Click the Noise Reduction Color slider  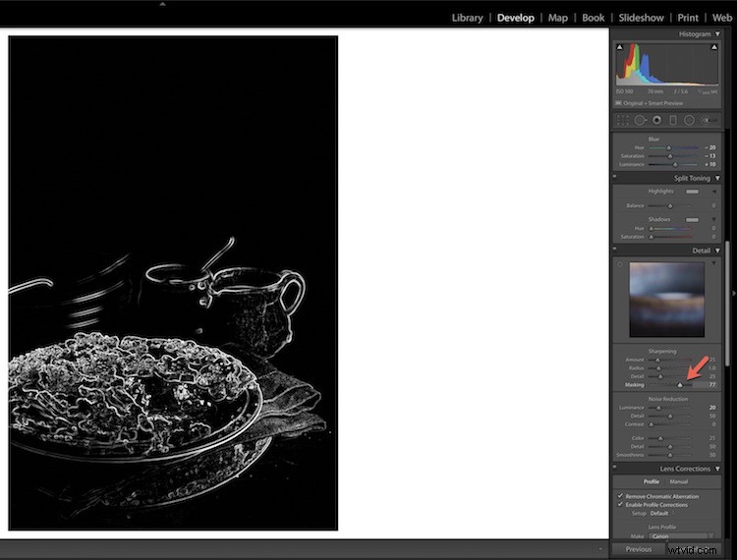point(670,438)
